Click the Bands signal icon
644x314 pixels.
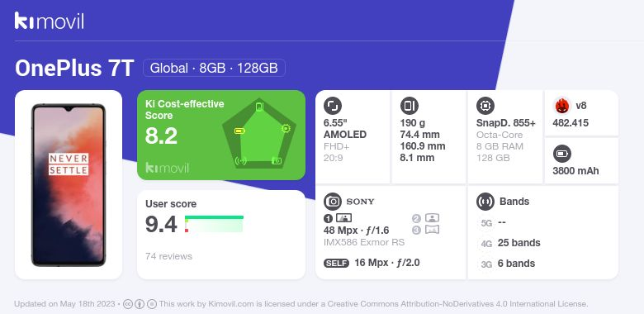pos(485,202)
